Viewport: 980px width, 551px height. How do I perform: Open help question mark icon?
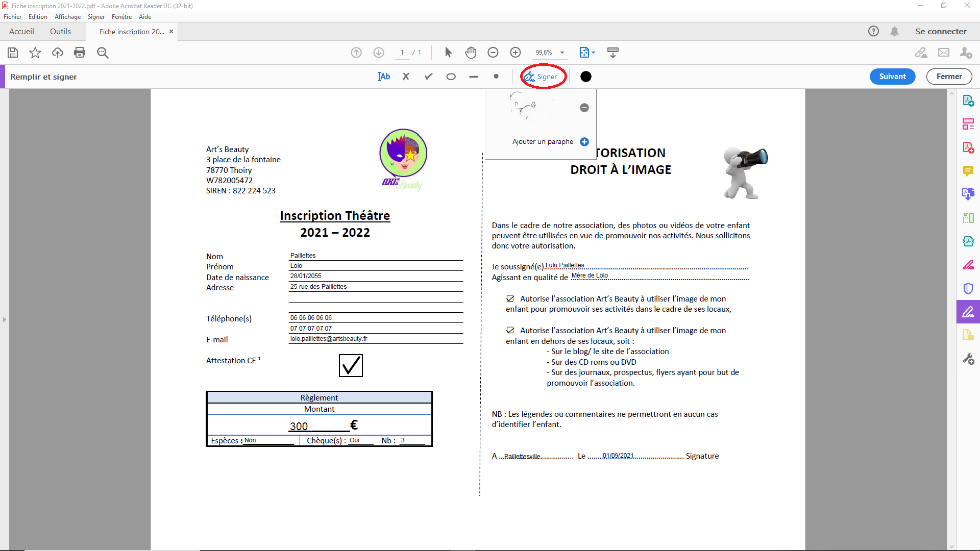tap(873, 31)
